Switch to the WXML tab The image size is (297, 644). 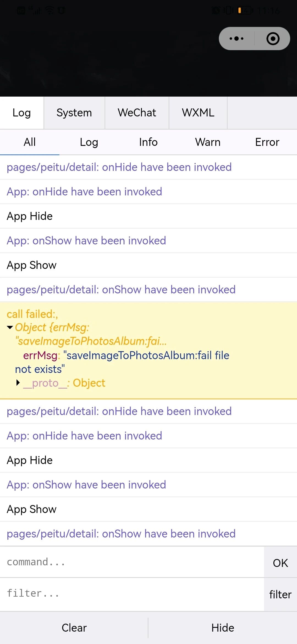pyautogui.click(x=198, y=113)
